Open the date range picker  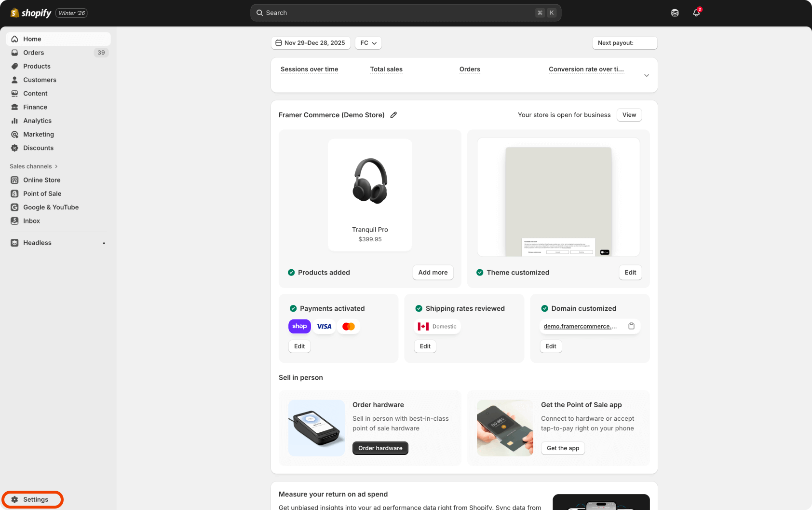pos(311,43)
